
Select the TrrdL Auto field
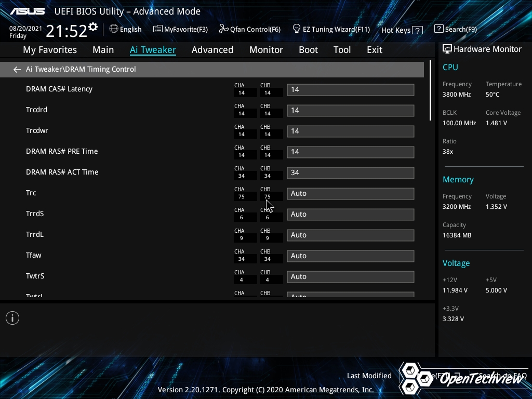coord(351,235)
